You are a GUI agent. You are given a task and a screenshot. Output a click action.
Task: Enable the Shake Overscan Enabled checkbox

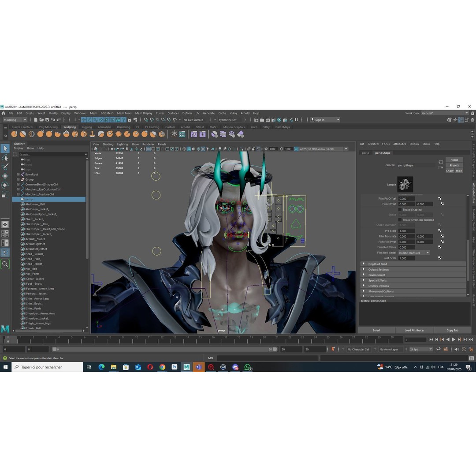400,220
